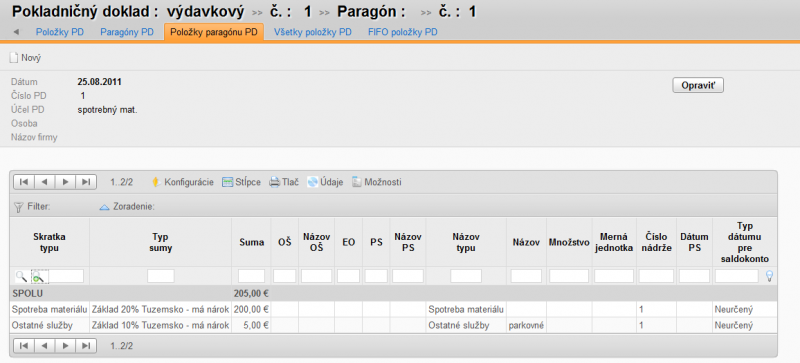Screen dimensions: 800x363
Task: Go to the last page in the bottom pager
Action: pyautogui.click(x=86, y=346)
